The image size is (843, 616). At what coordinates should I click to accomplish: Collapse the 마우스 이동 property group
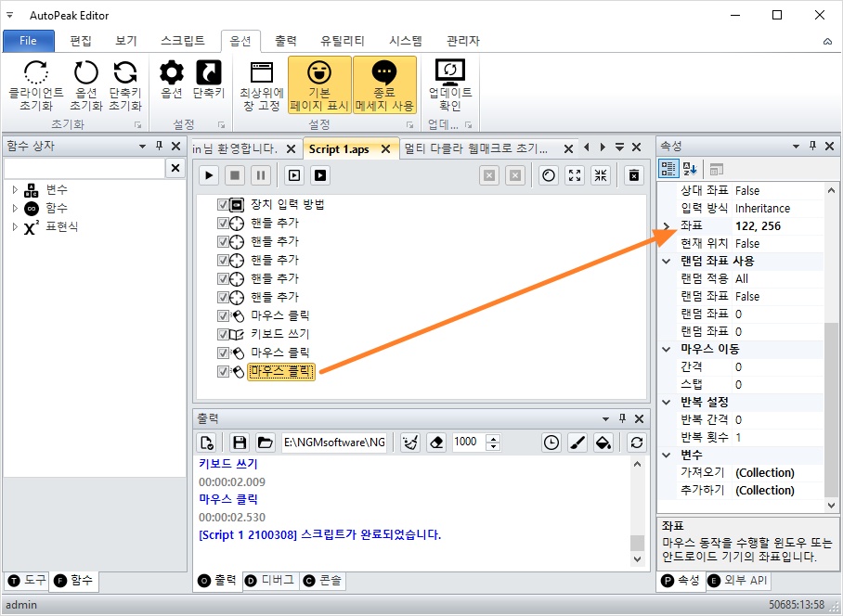667,350
